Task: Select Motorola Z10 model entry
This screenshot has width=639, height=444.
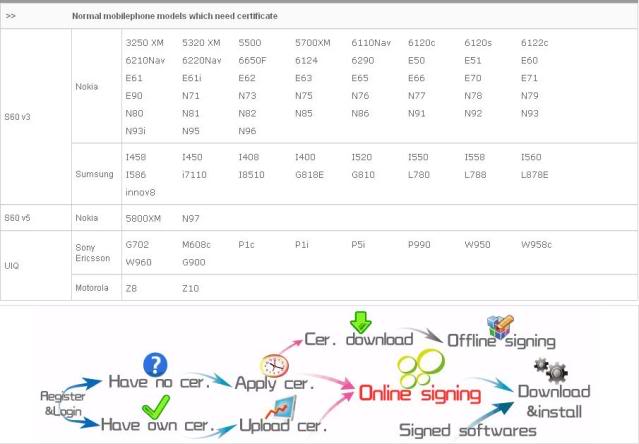Action: (x=190, y=287)
